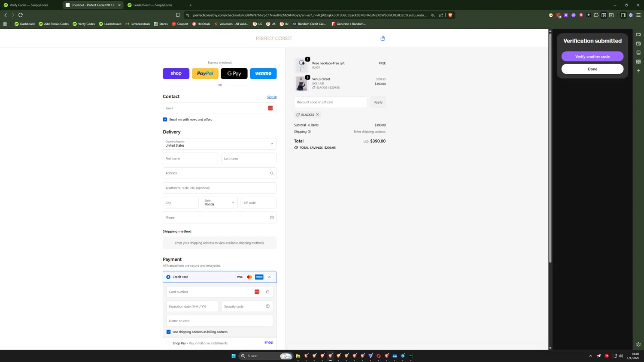
Task: Open Stores bookmark
Action: [x=161, y=24]
